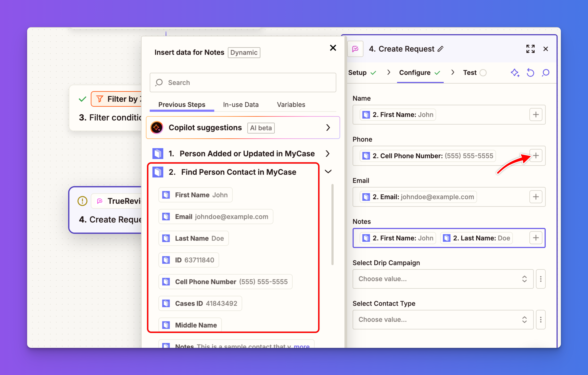The width and height of the screenshot is (588, 375).
Task: Click the AI sparkle icon in the step header
Action: tap(515, 73)
